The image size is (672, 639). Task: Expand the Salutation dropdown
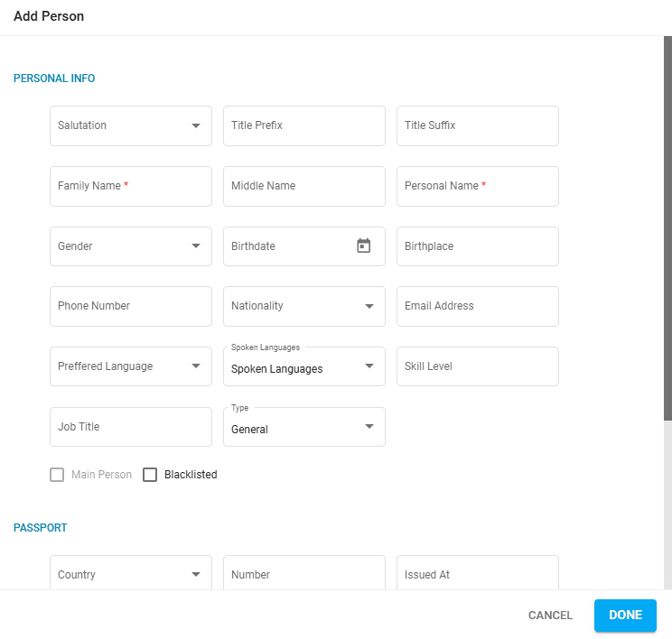[x=131, y=126]
